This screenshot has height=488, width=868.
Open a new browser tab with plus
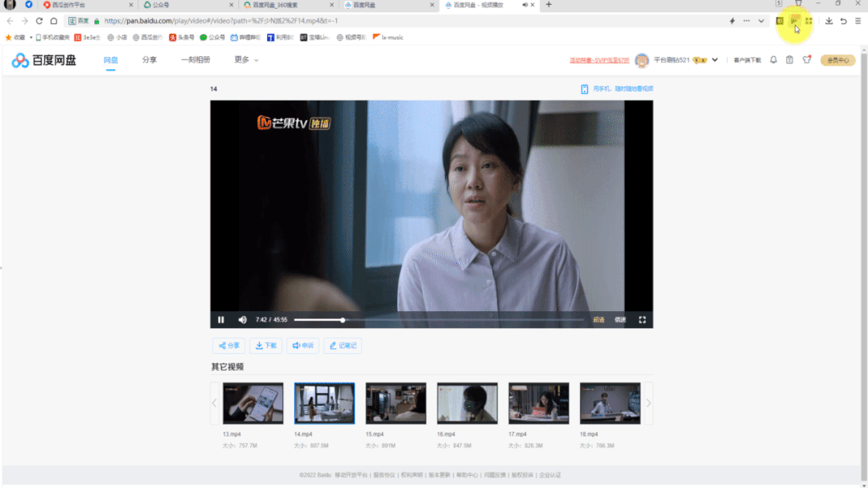pos(549,5)
